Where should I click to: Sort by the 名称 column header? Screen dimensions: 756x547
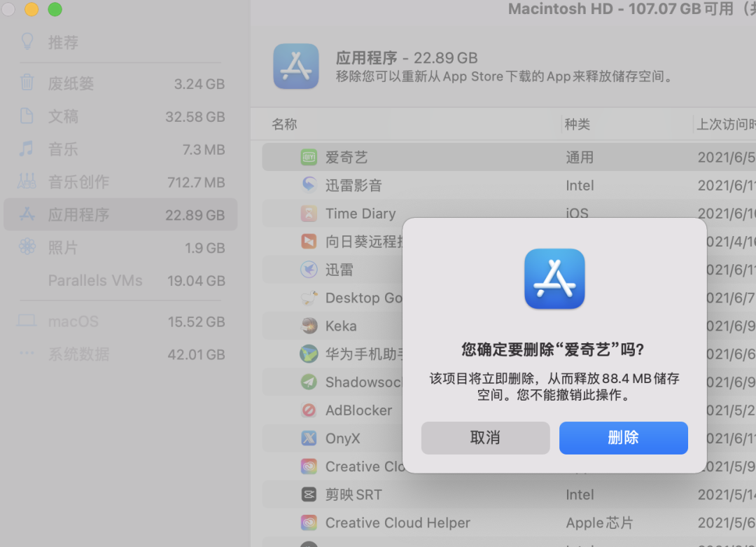(x=284, y=125)
